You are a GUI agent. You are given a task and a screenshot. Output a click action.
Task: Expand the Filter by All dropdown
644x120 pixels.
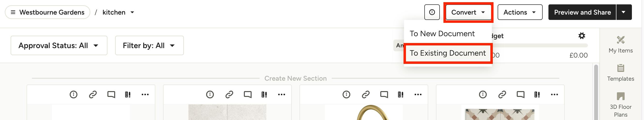pyautogui.click(x=149, y=45)
